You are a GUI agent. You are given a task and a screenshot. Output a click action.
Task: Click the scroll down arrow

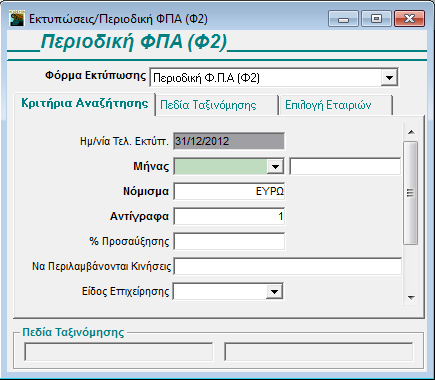coord(411,297)
